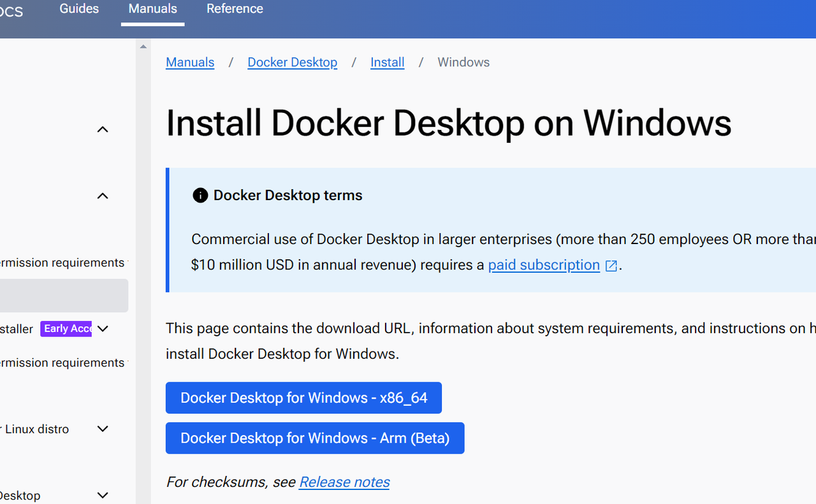Click the Manuals breadcrumb link
This screenshot has width=816, height=504.
coord(190,62)
